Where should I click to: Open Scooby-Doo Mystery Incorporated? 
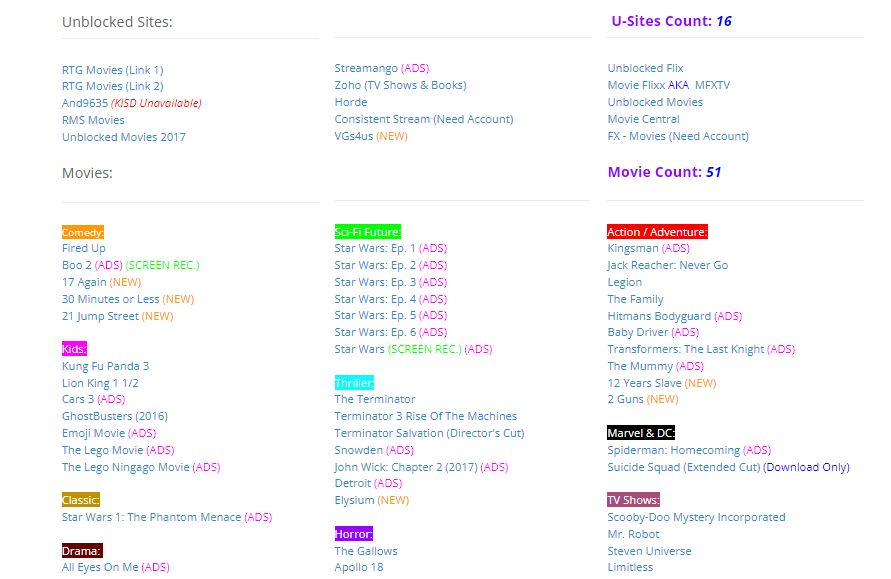click(x=697, y=518)
